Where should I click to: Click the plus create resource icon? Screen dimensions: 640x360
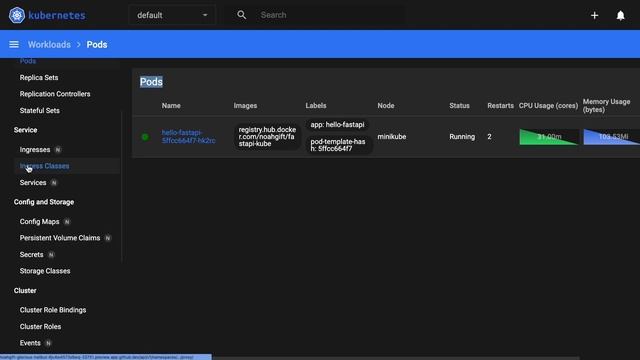[594, 16]
